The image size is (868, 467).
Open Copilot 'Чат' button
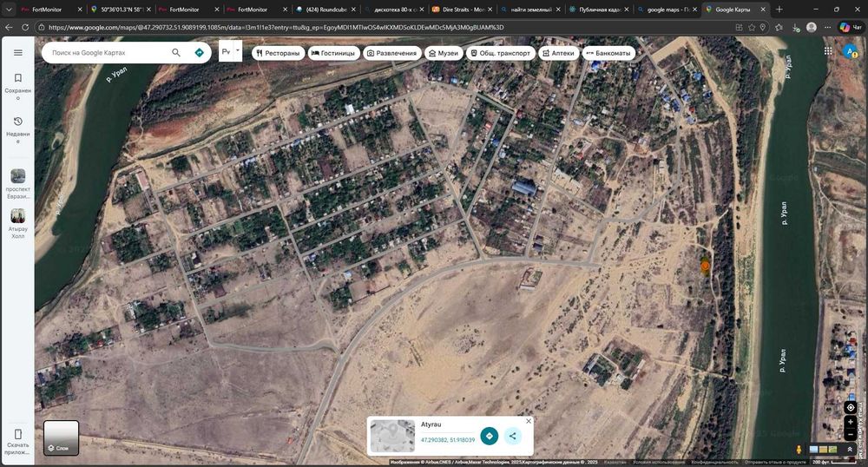(x=852, y=27)
